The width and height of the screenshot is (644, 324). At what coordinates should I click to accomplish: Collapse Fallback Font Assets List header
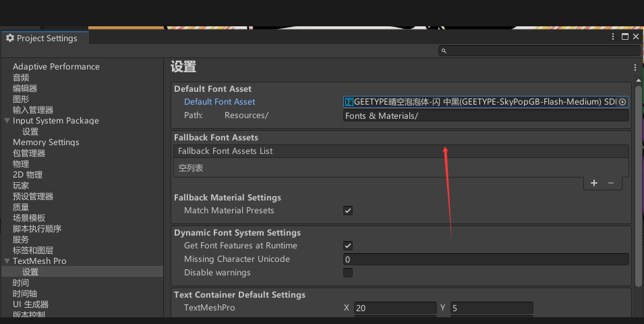pos(401,151)
